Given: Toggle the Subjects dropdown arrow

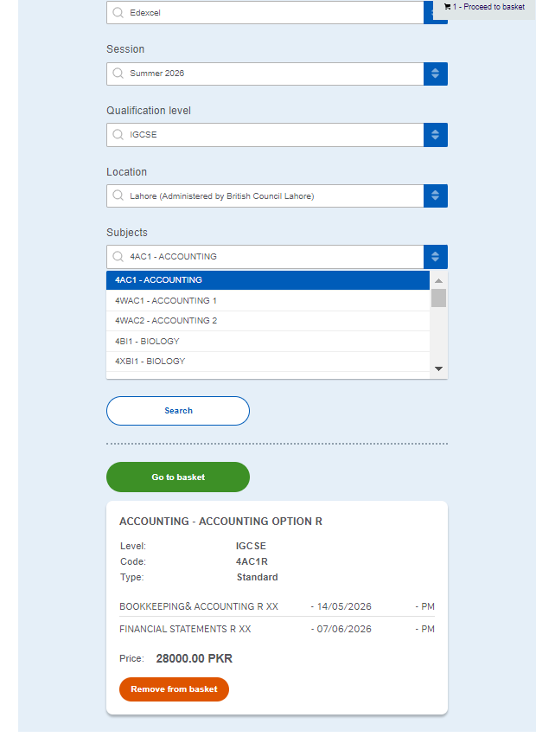Looking at the screenshot, I should coord(435,257).
